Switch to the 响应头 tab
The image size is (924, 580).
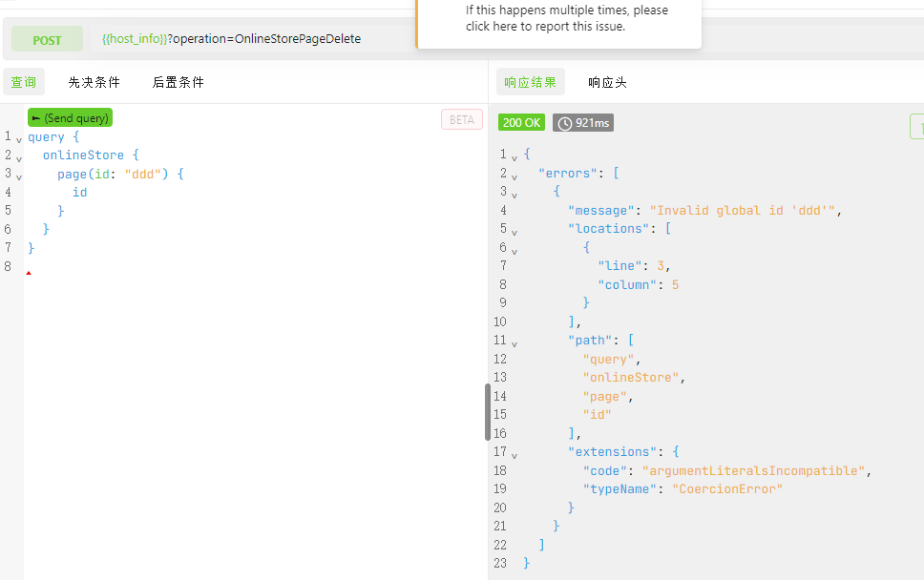coord(608,82)
